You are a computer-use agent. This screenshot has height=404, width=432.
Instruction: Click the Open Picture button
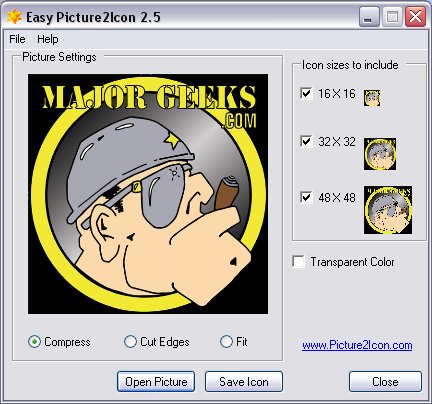(156, 382)
